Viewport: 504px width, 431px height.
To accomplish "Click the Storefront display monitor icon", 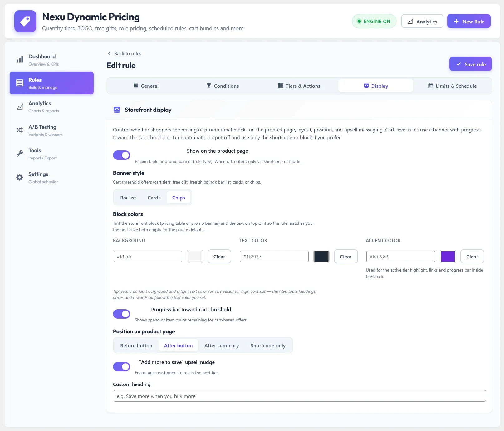I will (x=117, y=110).
